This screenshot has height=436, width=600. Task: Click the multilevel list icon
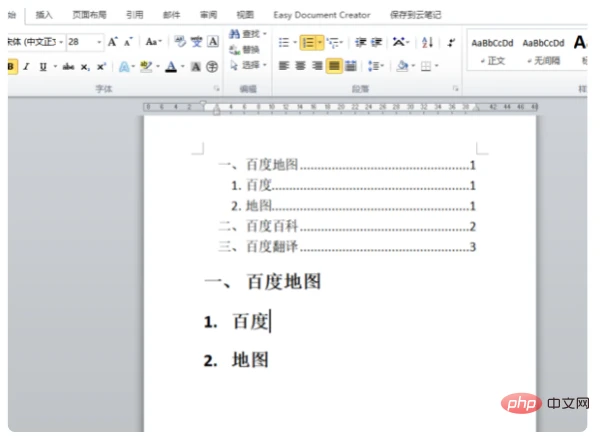coord(334,42)
